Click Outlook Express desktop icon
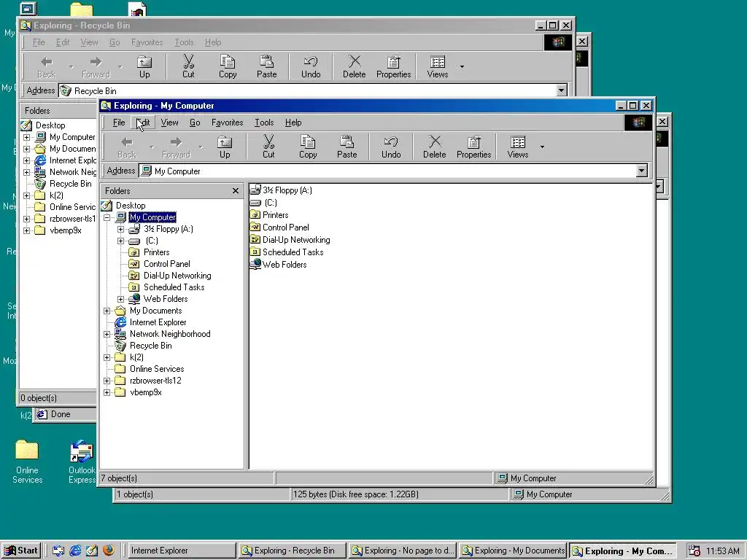 click(82, 462)
